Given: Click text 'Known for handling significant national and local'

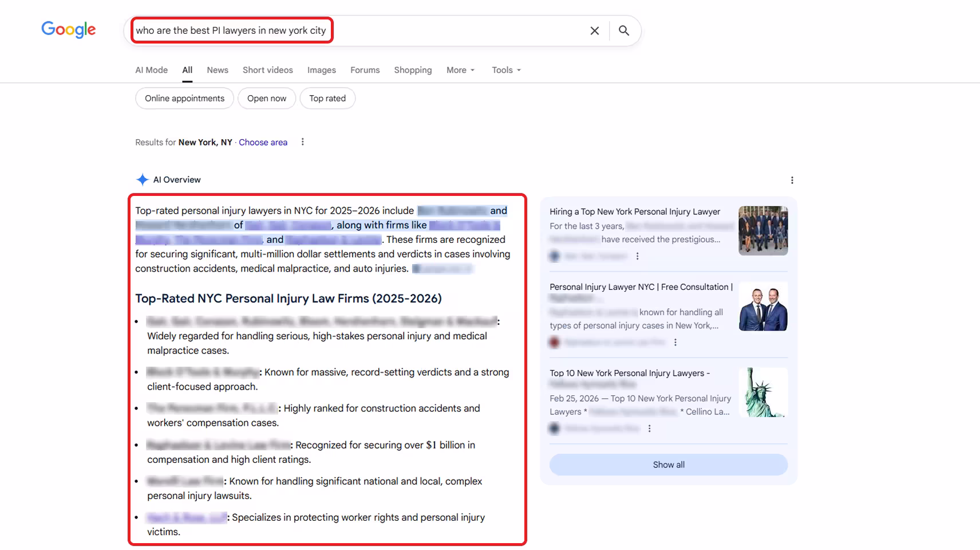Looking at the screenshot, I should (x=336, y=481).
